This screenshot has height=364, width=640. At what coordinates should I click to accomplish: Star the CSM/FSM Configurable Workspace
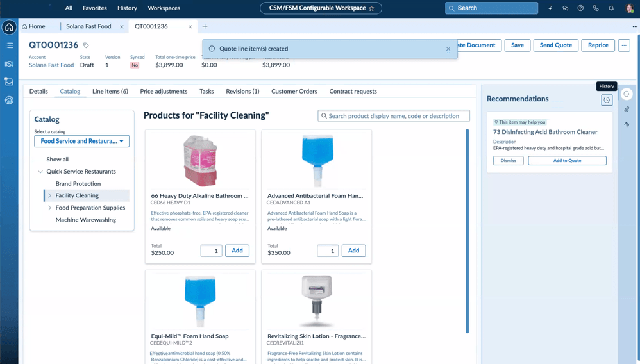pos(371,8)
